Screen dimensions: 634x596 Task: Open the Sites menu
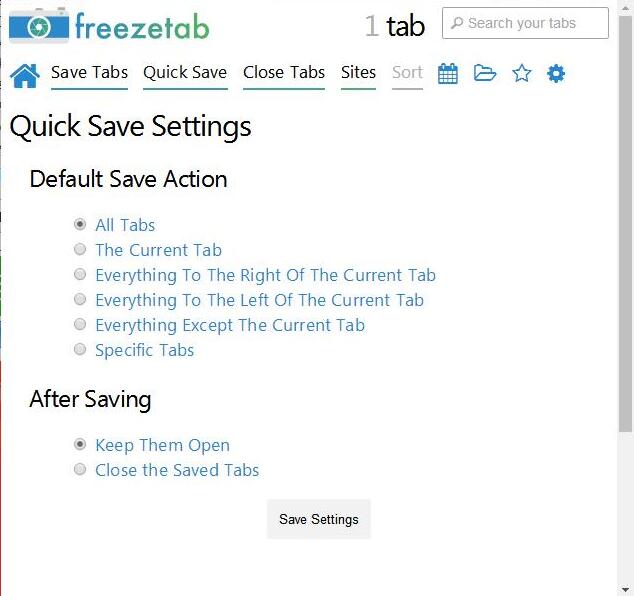[358, 73]
